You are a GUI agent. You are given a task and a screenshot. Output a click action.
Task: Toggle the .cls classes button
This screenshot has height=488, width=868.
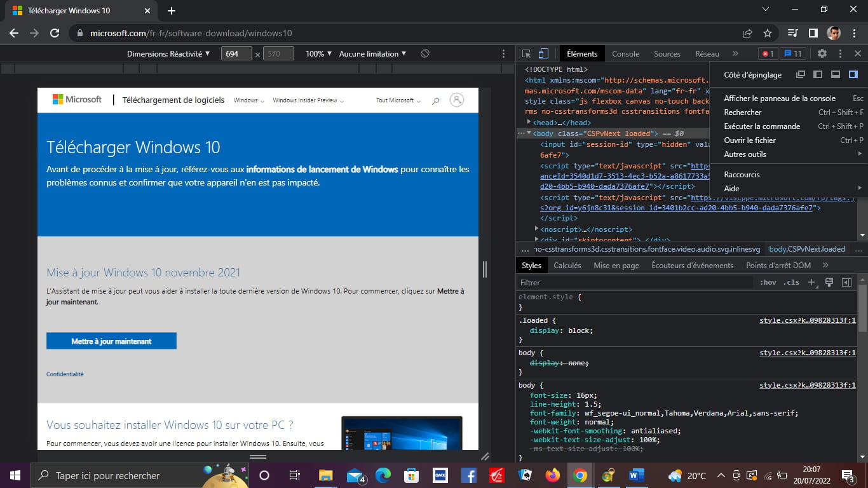791,283
